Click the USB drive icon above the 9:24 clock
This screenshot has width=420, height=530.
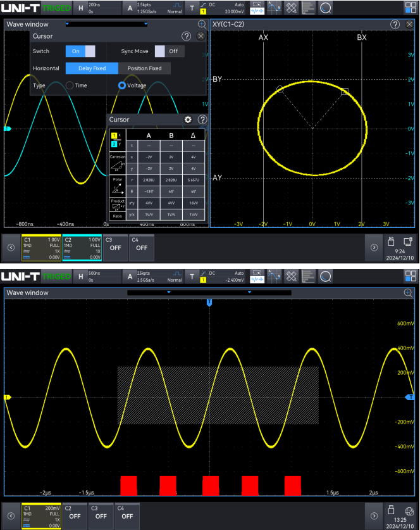391,241
